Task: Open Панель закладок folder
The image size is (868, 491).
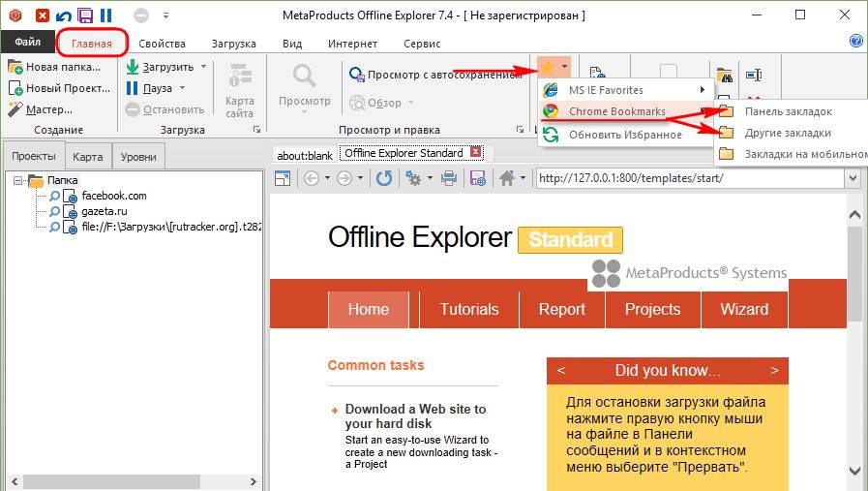Action: (x=792, y=111)
